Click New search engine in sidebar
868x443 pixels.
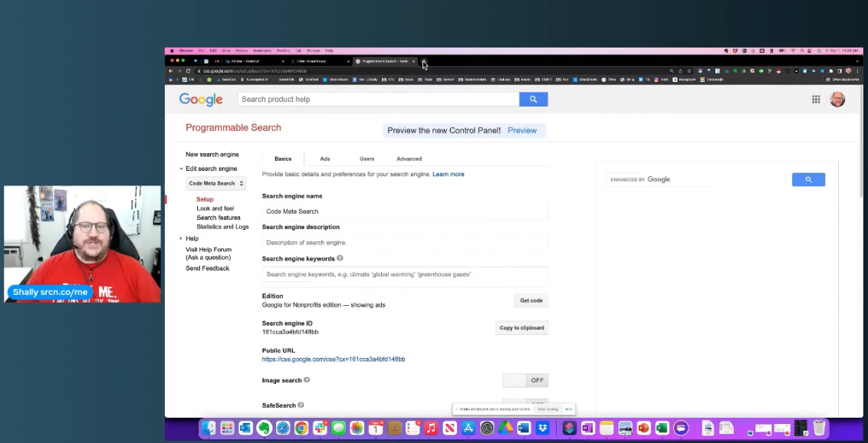pos(212,155)
